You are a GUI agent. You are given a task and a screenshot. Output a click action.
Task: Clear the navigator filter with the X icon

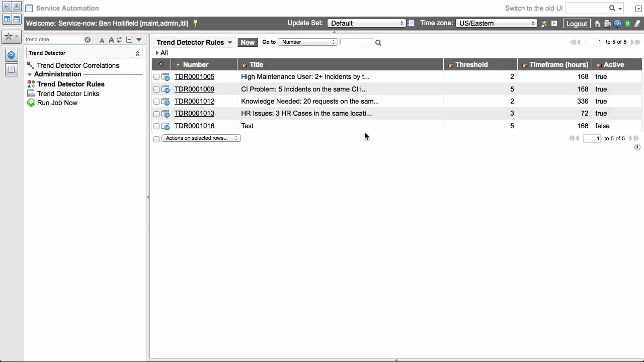(88, 40)
